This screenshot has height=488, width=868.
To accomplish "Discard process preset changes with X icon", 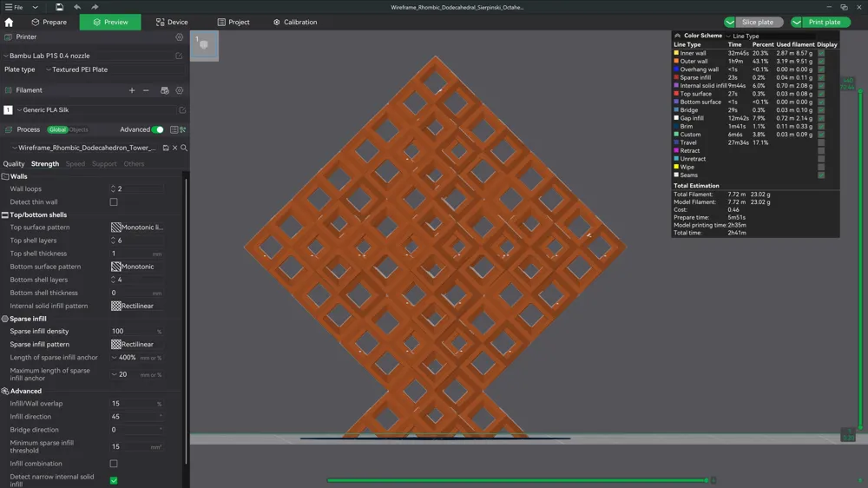I will point(175,148).
